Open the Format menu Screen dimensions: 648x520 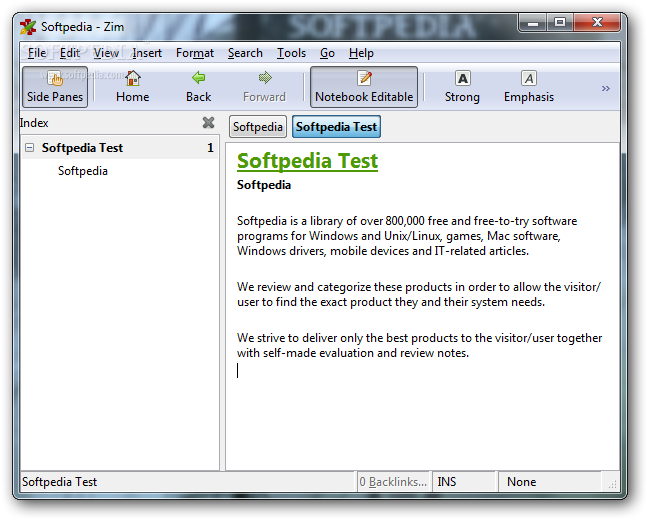[x=195, y=53]
